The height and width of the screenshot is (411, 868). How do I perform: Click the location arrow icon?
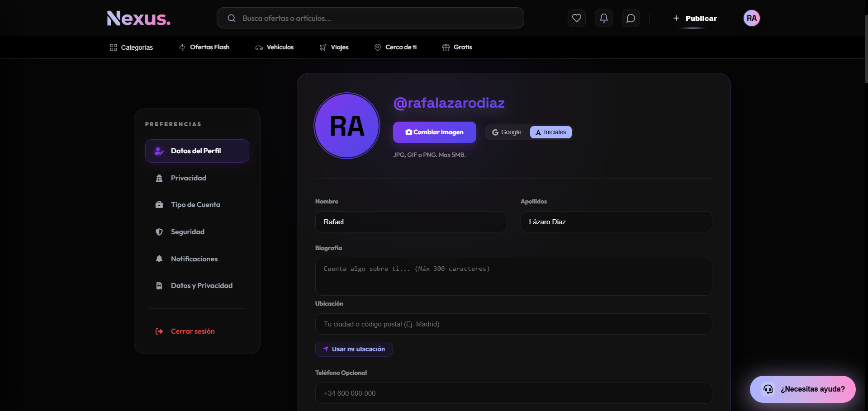pos(326,349)
